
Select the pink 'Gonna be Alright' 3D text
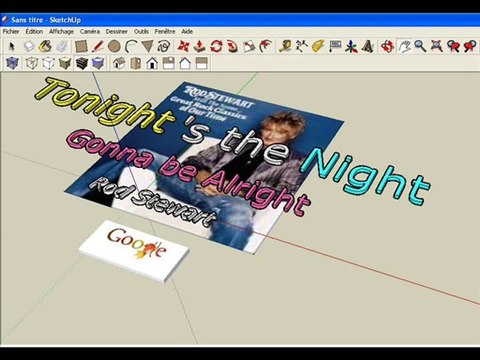[x=188, y=173]
